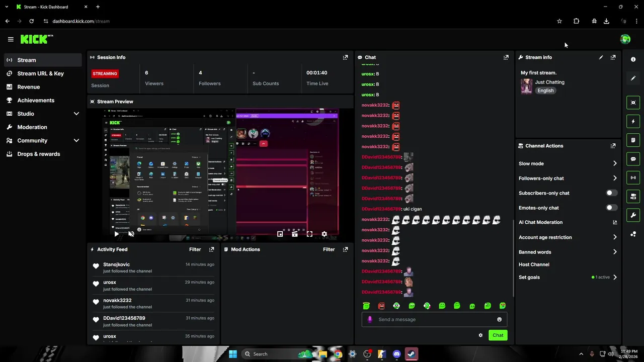
Task: Select Stream in the sidebar
Action: pyautogui.click(x=43, y=60)
